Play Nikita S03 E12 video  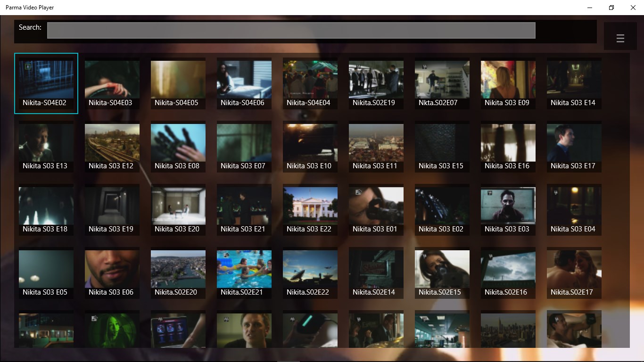coord(112,147)
